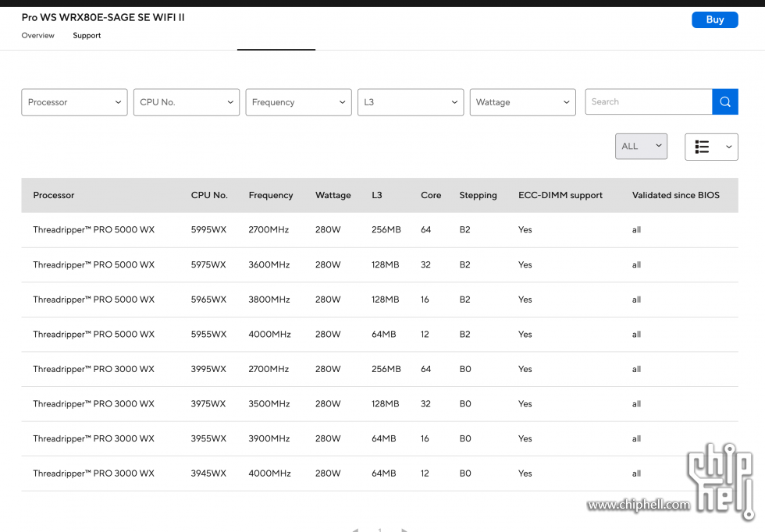This screenshot has width=765, height=532.
Task: Click B0 stepping in the 3975WX row
Action: [465, 404]
